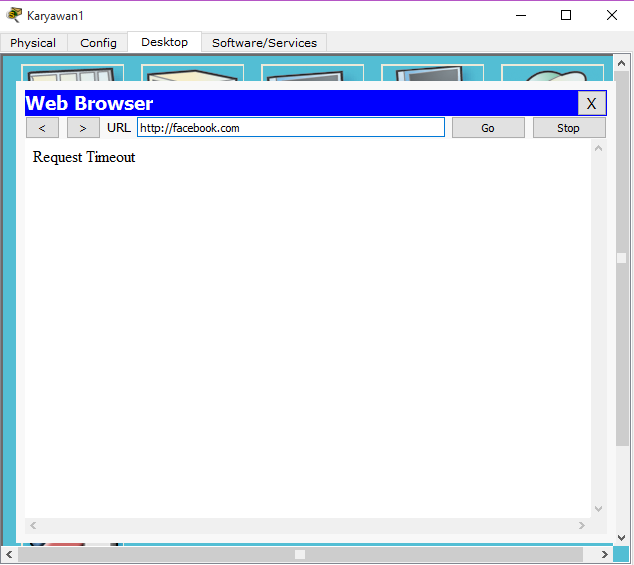The width and height of the screenshot is (634, 565).
Task: Click the URL input field
Action: 291,128
